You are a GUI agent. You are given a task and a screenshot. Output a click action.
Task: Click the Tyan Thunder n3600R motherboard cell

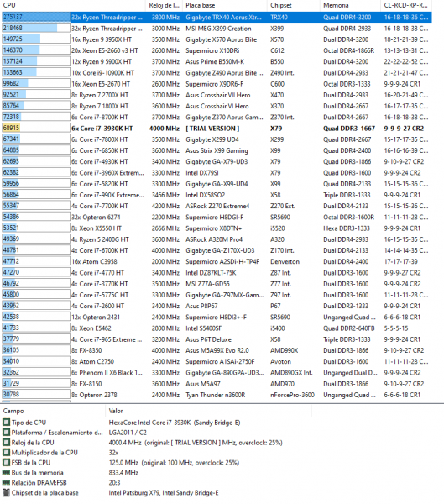click(215, 395)
